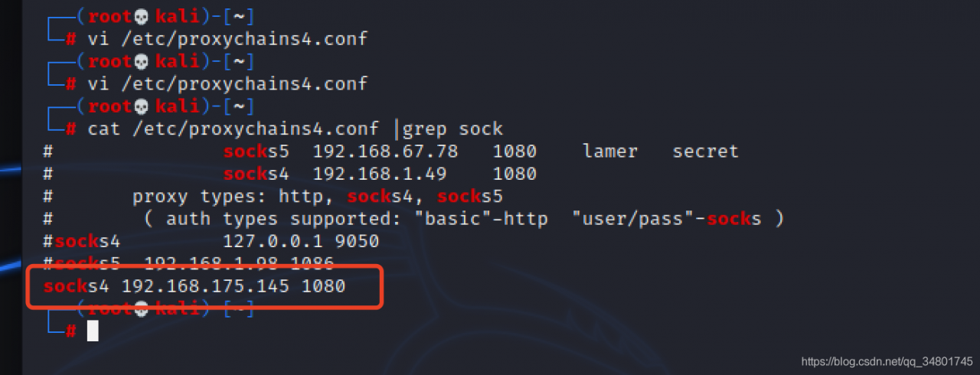The width and height of the screenshot is (980, 375).
Task: Click the 'cat /etc/proxychains4.conf' command text
Action: click(233, 129)
